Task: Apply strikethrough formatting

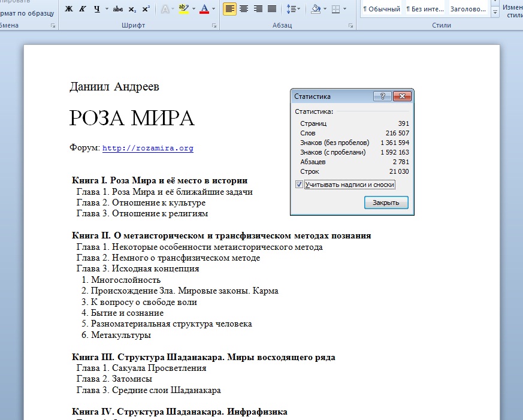Action: (118, 9)
